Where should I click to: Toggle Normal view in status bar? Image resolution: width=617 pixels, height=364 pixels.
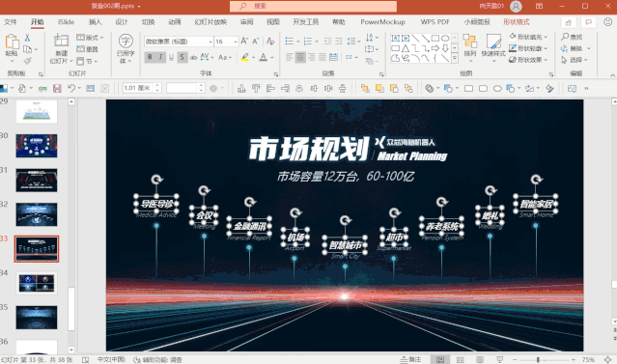[440, 360]
